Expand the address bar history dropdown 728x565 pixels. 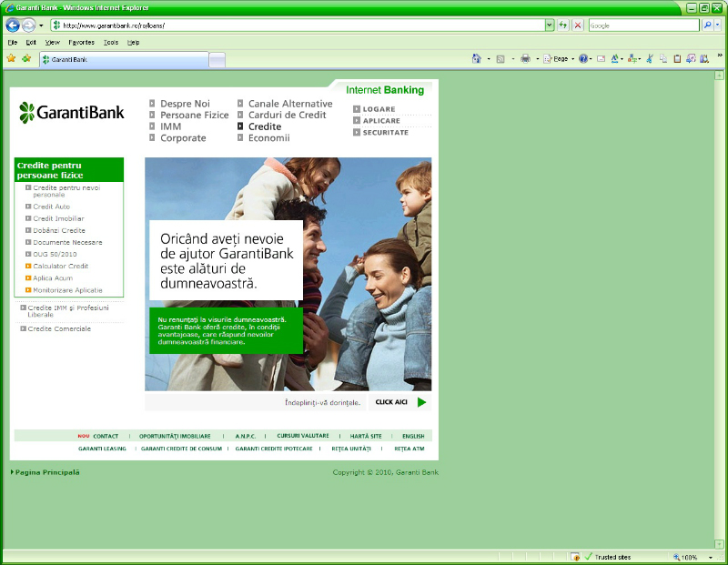tap(550, 25)
